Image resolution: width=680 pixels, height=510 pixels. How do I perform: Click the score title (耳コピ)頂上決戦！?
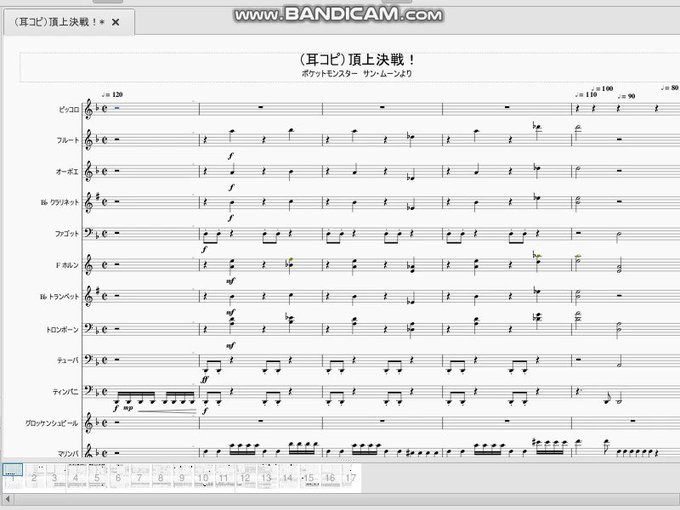(356, 59)
